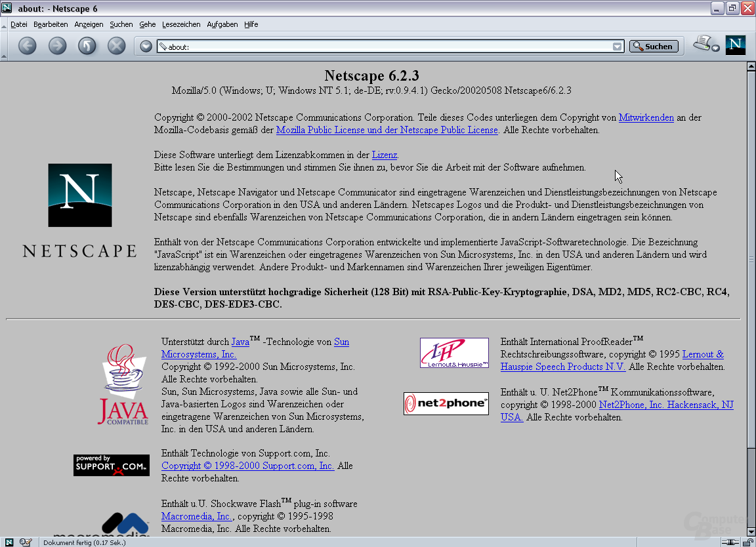Viewport: 756px width, 547px height.
Task: Open the round dropdown left of the address bar
Action: (x=146, y=47)
